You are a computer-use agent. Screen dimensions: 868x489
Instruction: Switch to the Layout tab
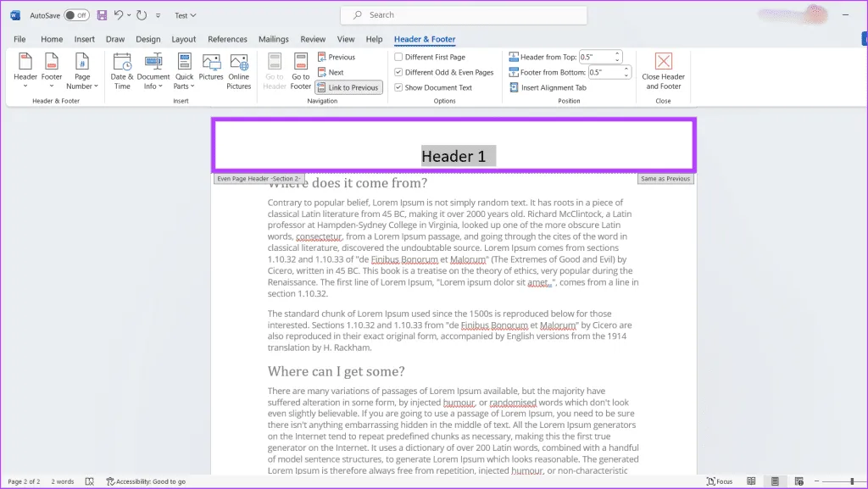183,39
